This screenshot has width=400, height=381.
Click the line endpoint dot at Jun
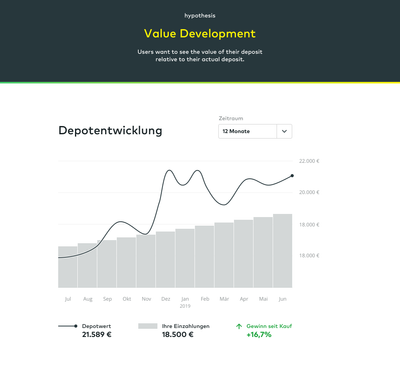point(292,176)
